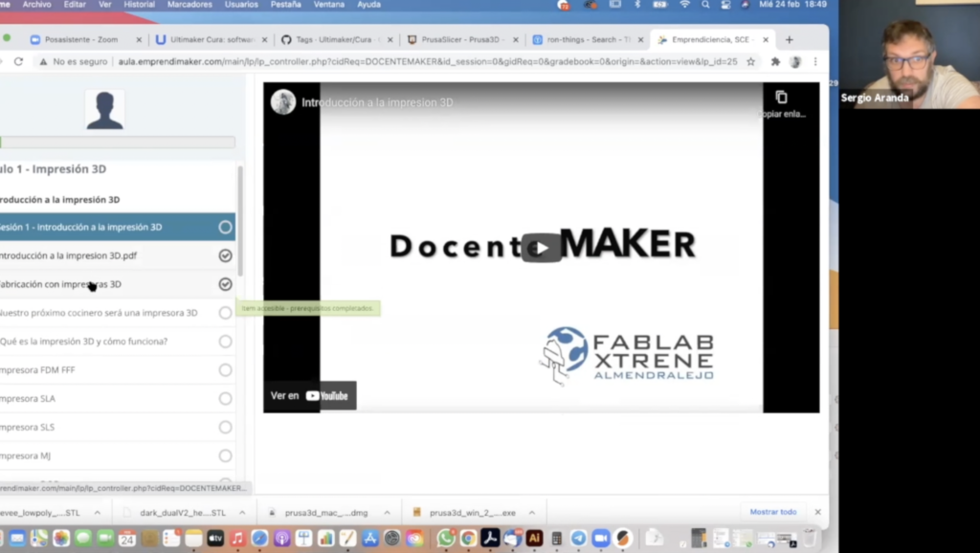Bookmark this page with the star icon
The image size is (980, 553).
[750, 61]
